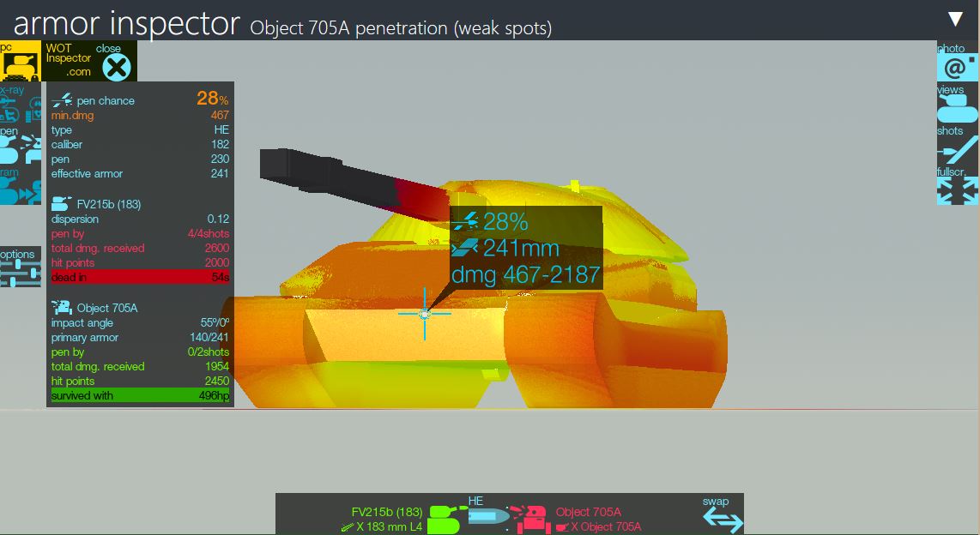Select the green FV215b (183) attacker tank icon
The width and height of the screenshot is (980, 535).
[x=447, y=520]
